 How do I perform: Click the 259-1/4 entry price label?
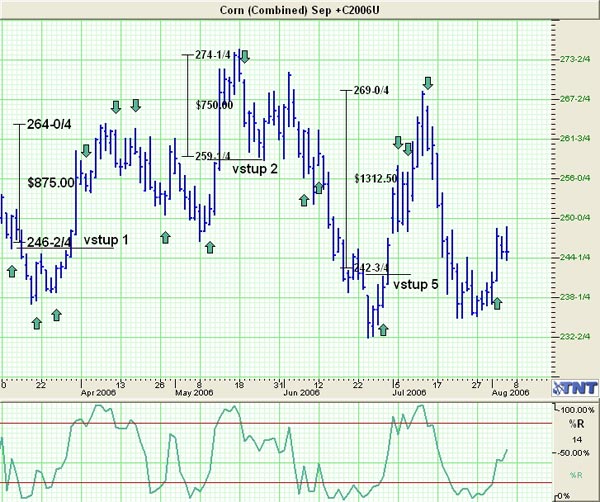213,156
